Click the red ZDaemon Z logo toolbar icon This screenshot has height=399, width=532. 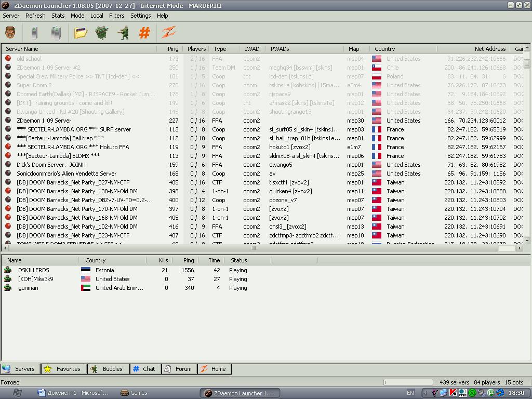click(x=168, y=33)
